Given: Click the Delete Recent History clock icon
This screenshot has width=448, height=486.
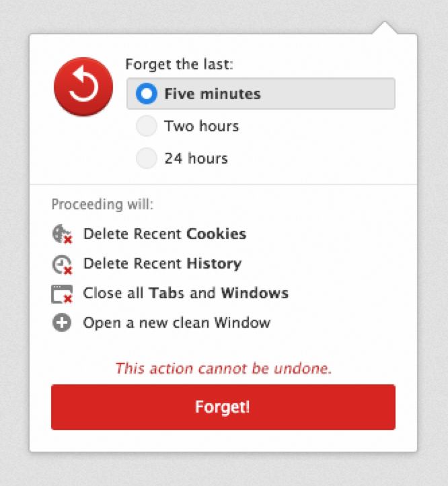Looking at the screenshot, I should [x=63, y=265].
